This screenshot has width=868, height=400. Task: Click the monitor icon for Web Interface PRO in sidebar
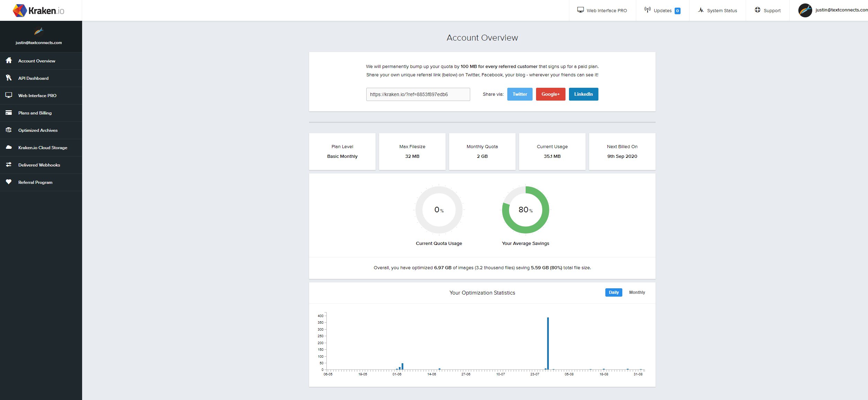9,95
